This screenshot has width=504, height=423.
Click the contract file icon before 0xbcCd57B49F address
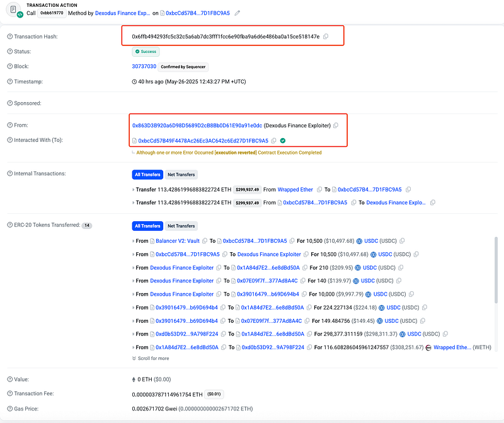(134, 141)
